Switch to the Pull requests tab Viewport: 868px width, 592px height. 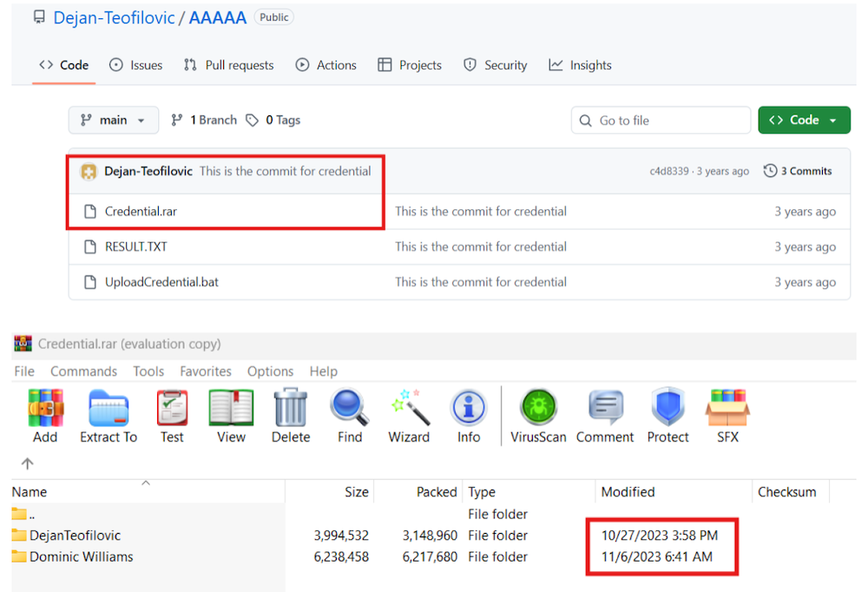[x=229, y=65]
